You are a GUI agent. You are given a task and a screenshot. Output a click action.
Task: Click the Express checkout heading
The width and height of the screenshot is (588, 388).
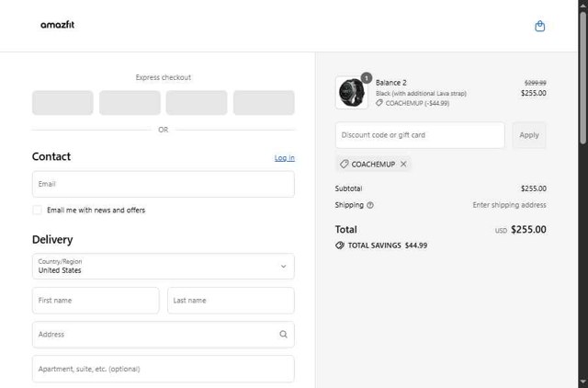coord(164,77)
